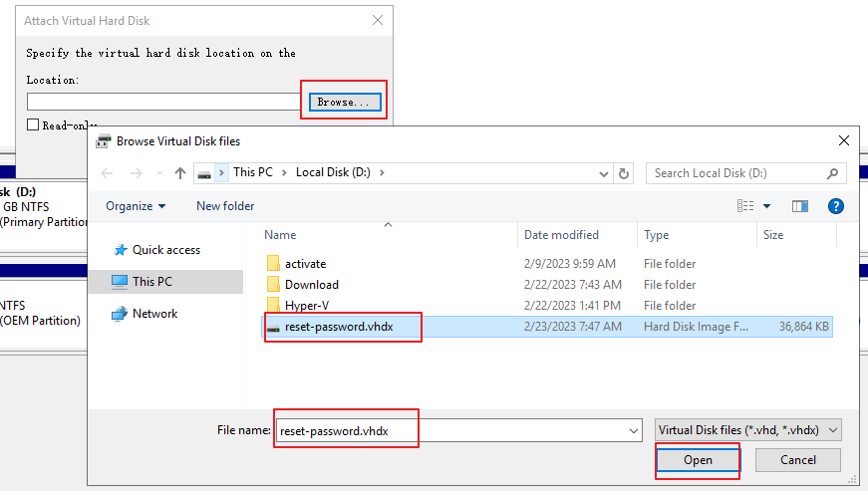Click Hard Disk Image F... type cell
Screen dimensions: 868x491
696,327
